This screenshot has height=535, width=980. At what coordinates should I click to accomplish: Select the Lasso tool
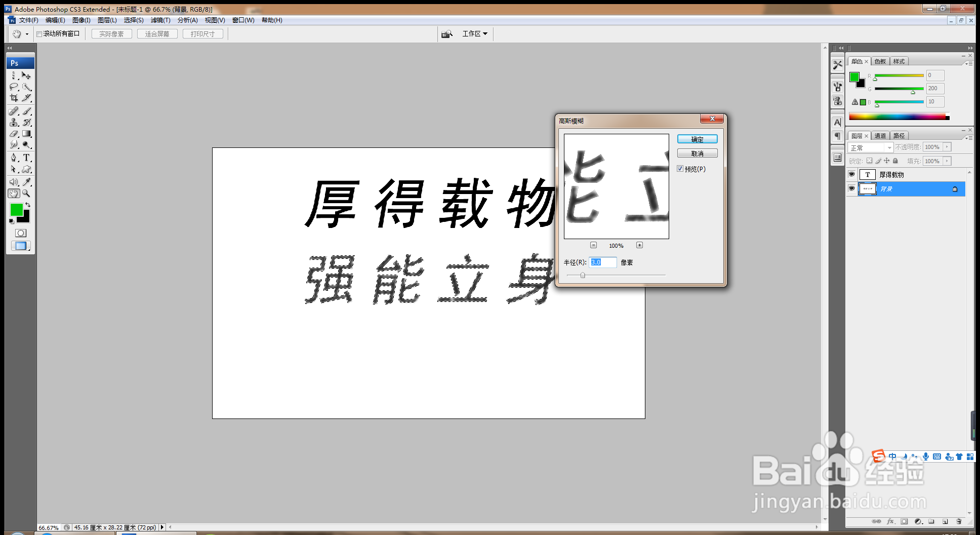pos(14,87)
